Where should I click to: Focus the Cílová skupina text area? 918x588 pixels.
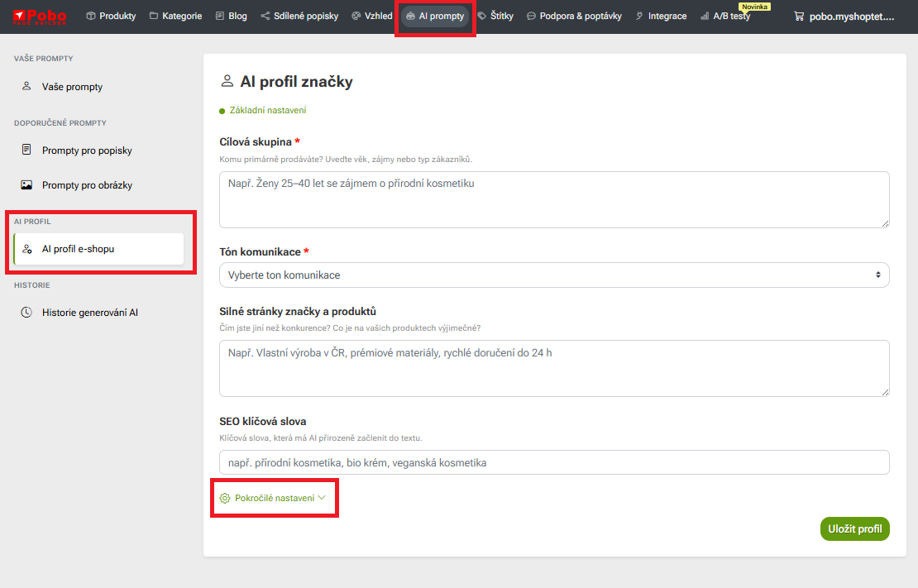[x=553, y=199]
